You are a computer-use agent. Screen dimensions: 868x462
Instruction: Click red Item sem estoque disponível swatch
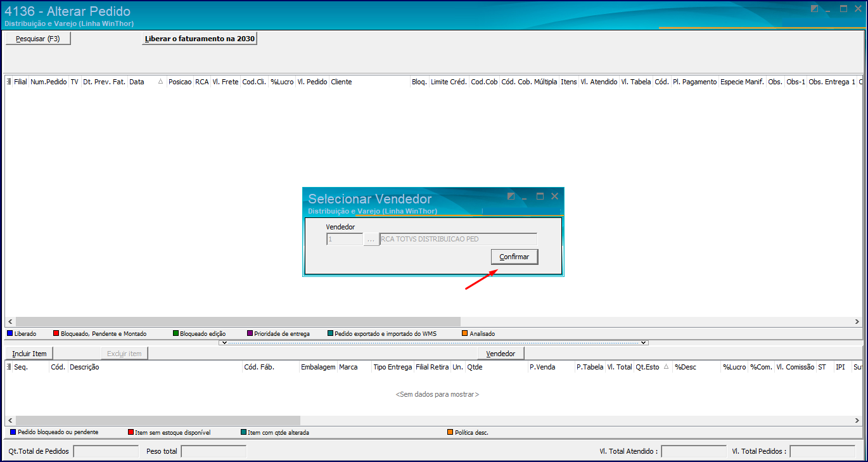pos(131,432)
